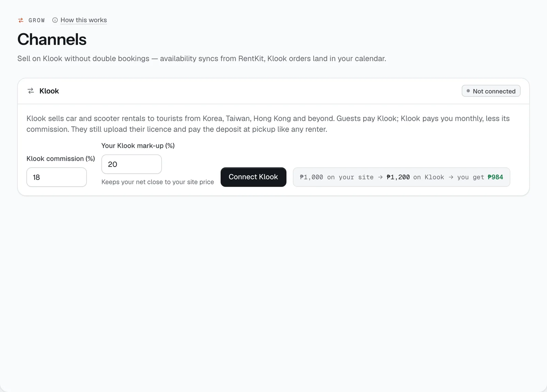
Task: Click the Channels page heading
Action: click(x=52, y=39)
